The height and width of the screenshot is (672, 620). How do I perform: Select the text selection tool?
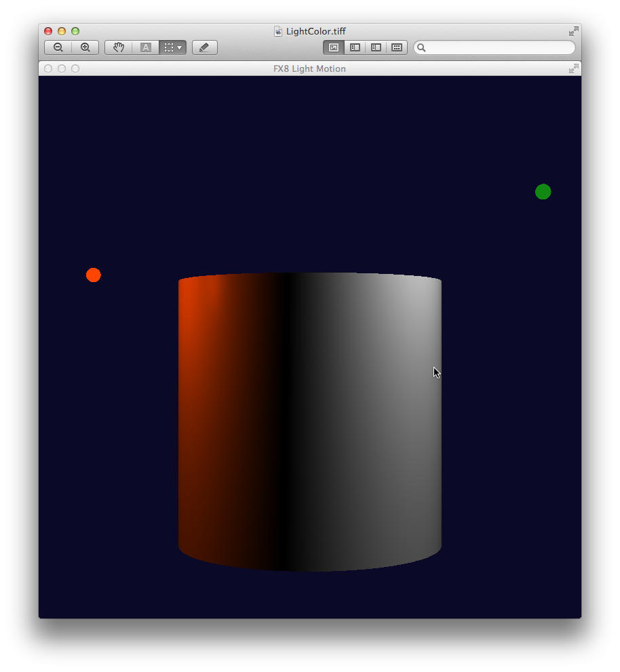(145, 47)
